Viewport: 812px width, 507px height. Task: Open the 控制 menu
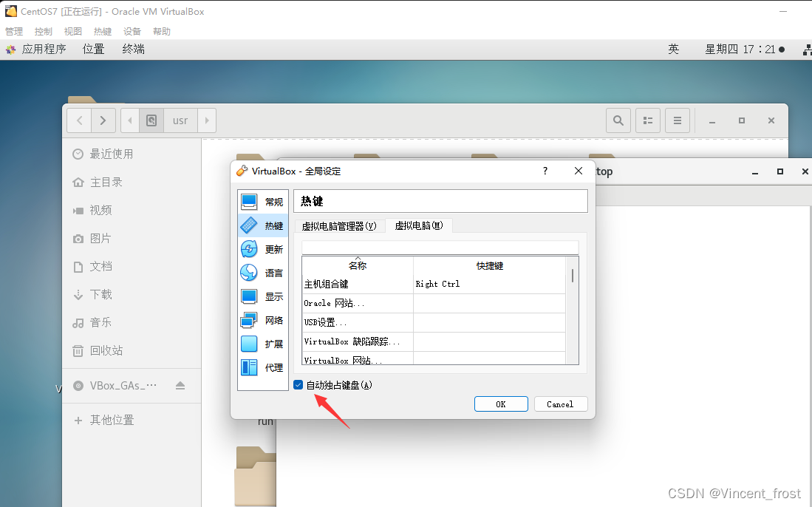(x=44, y=32)
